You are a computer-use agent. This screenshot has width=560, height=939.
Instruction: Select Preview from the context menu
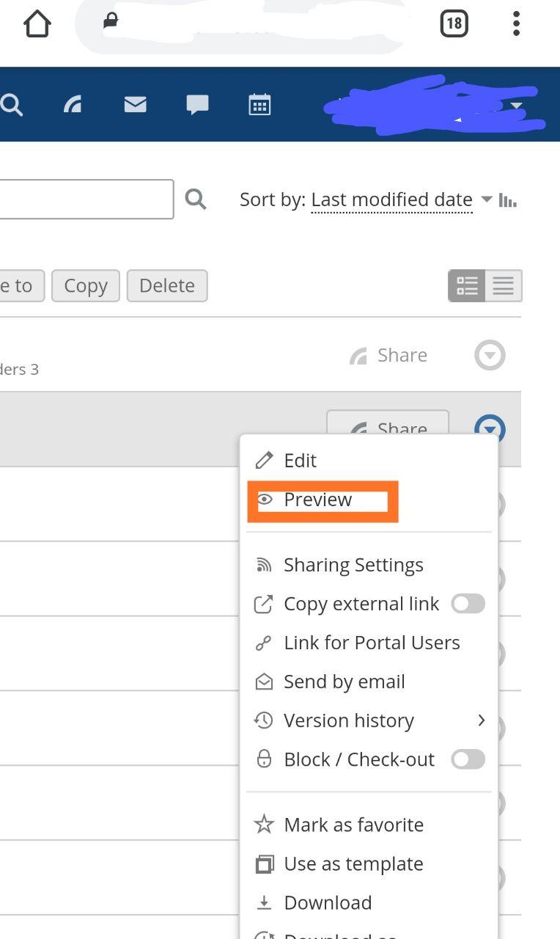pos(317,500)
